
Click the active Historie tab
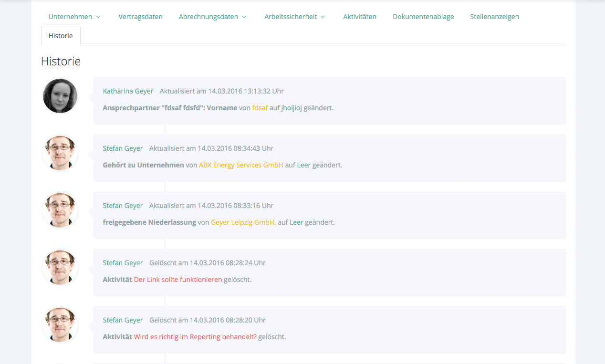[61, 36]
